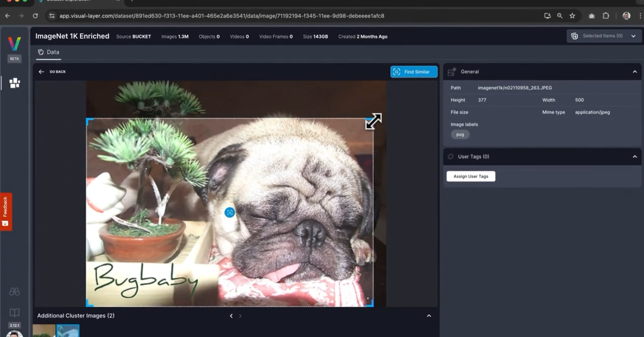The height and width of the screenshot is (337, 644).
Task: Select the second cluster image thumbnail
Action: (x=68, y=331)
